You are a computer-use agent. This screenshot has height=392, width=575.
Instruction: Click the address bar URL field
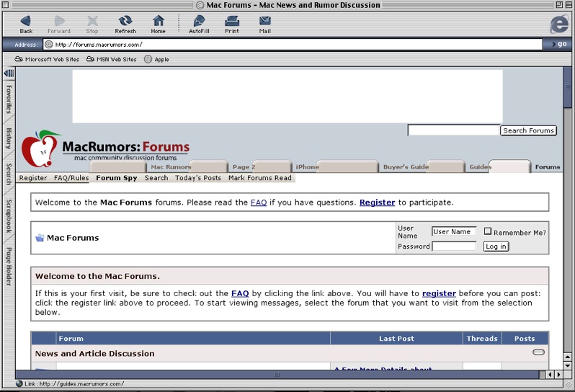tap(293, 45)
